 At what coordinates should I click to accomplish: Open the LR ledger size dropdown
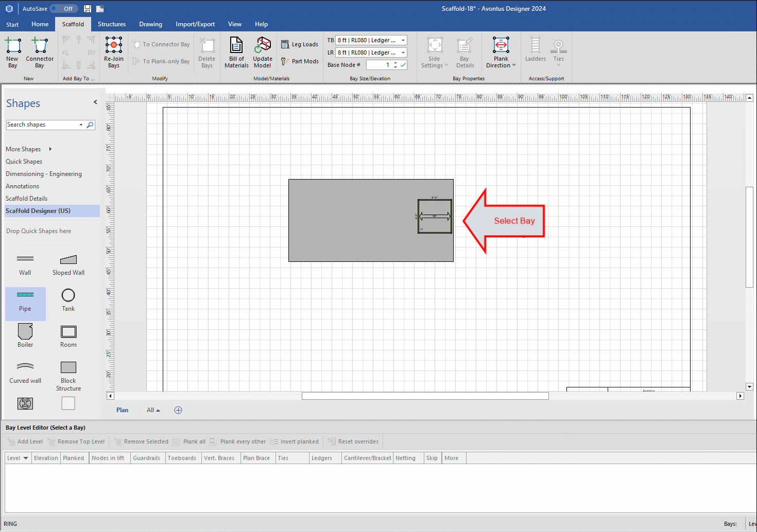[x=403, y=52]
